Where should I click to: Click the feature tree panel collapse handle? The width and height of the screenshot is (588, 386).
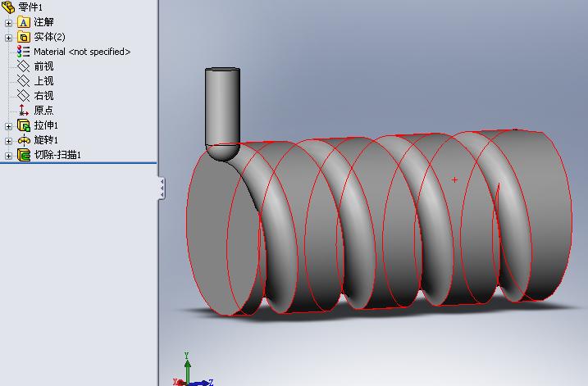pos(162,188)
